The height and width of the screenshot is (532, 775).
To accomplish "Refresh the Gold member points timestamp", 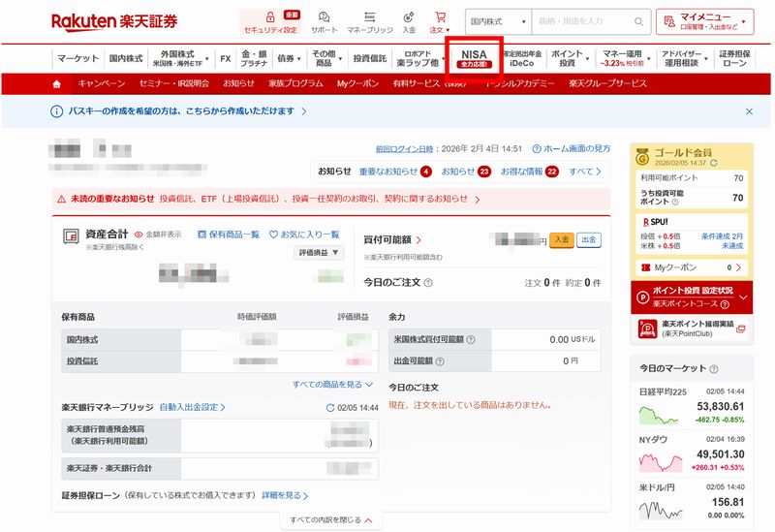I will coord(713,163).
